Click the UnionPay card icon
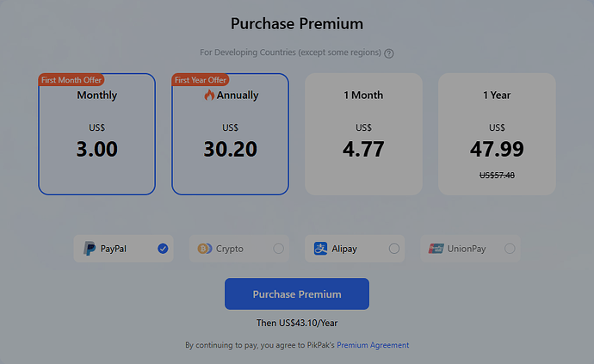This screenshot has width=594, height=364. [436, 249]
